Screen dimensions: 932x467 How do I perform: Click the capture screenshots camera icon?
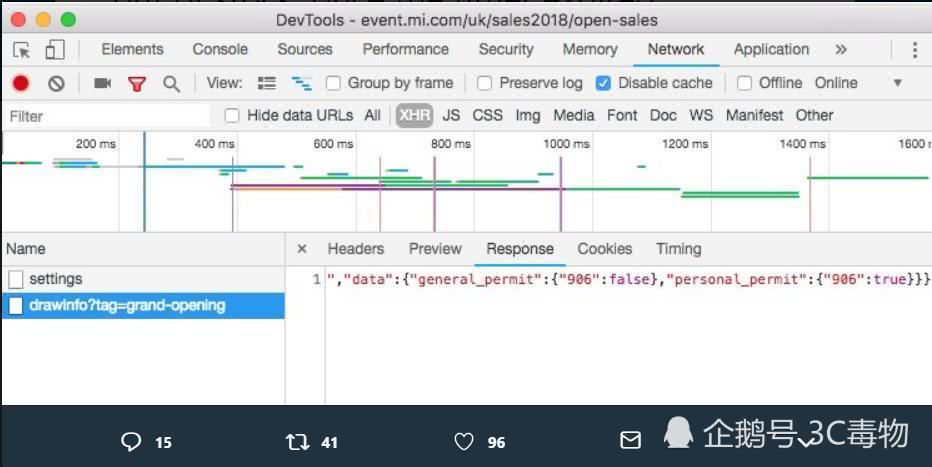tap(102, 84)
